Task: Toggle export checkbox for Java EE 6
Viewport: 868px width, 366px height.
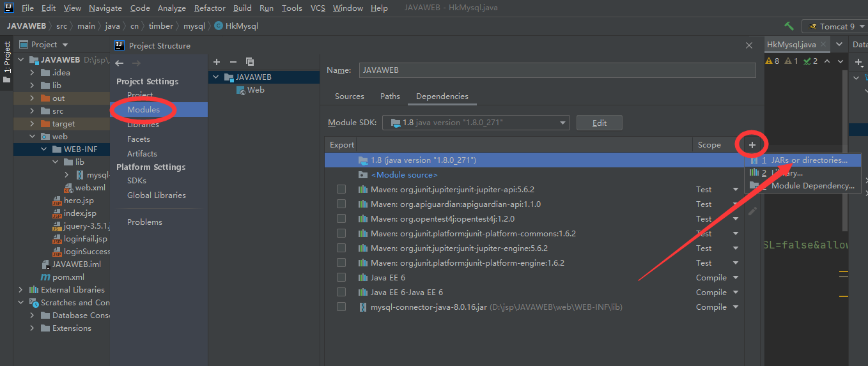Action: tap(341, 277)
